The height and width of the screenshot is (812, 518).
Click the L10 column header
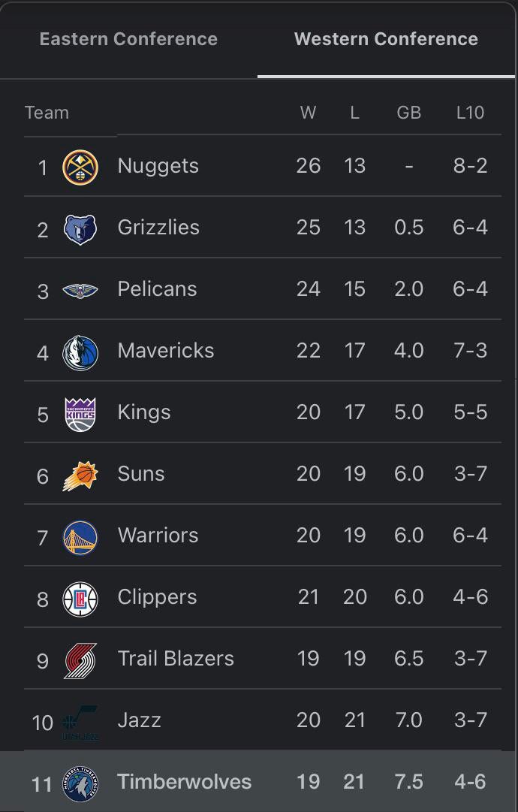[470, 113]
